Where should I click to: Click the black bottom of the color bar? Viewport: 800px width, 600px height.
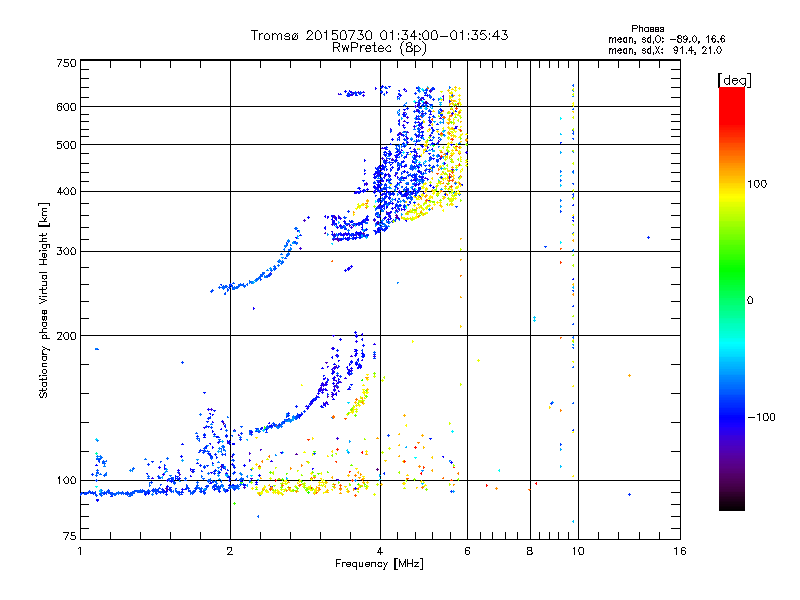(x=732, y=503)
